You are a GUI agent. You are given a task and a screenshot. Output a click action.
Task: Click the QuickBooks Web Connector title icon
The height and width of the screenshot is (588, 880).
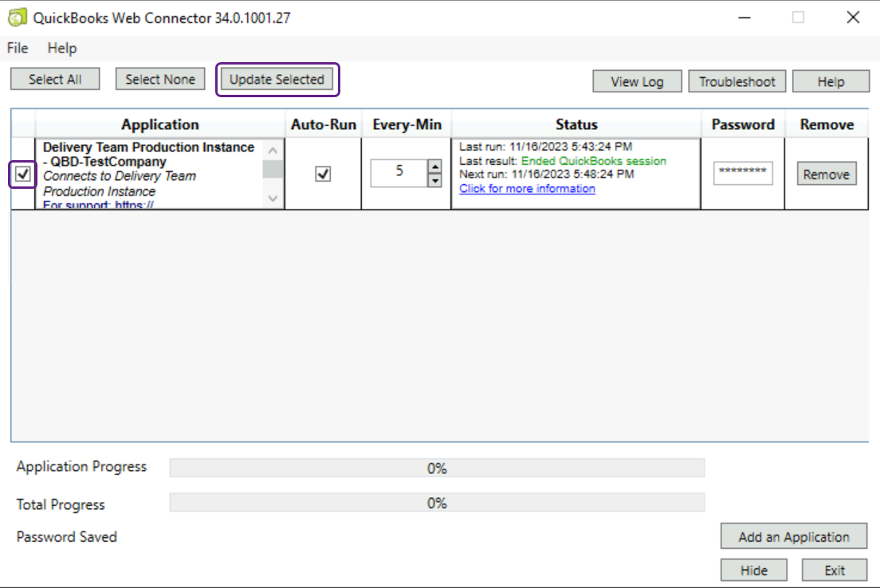tap(17, 18)
